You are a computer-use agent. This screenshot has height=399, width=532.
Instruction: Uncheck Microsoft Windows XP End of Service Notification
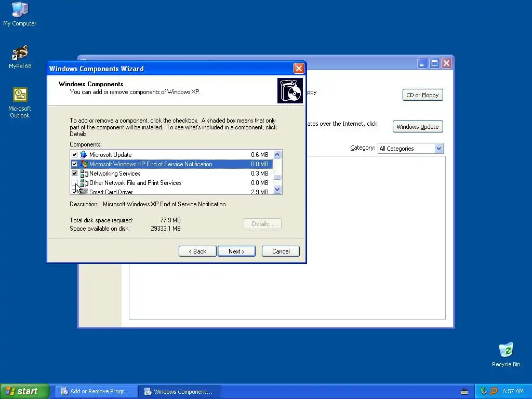point(75,164)
